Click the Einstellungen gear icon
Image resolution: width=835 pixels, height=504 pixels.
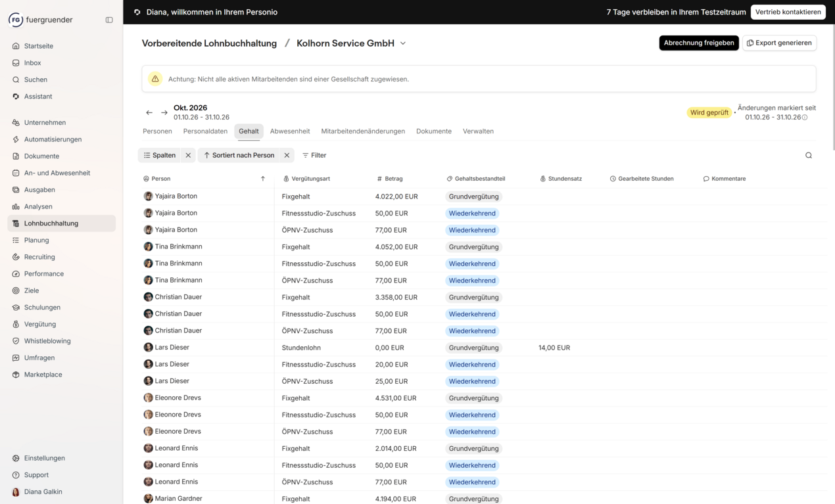coord(16,458)
